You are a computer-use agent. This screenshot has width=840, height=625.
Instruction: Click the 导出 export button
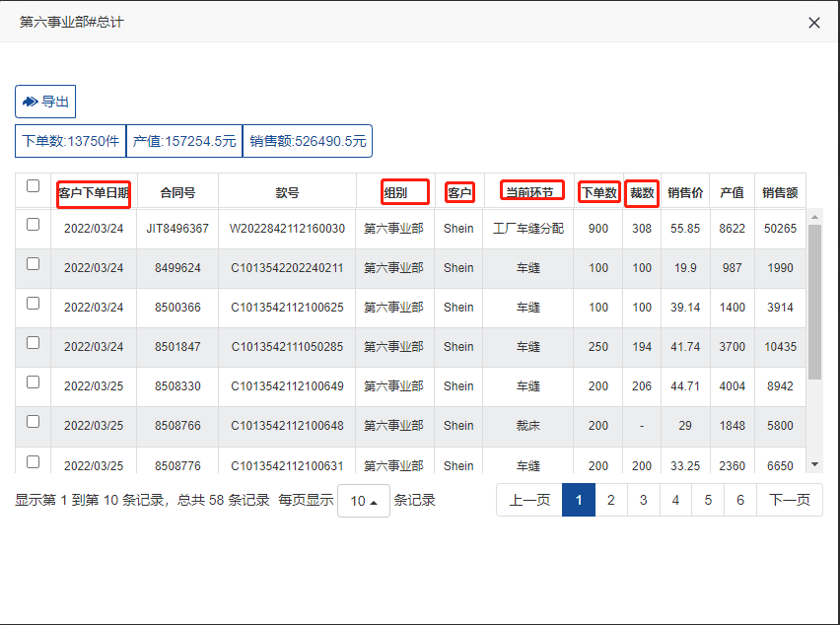45,102
